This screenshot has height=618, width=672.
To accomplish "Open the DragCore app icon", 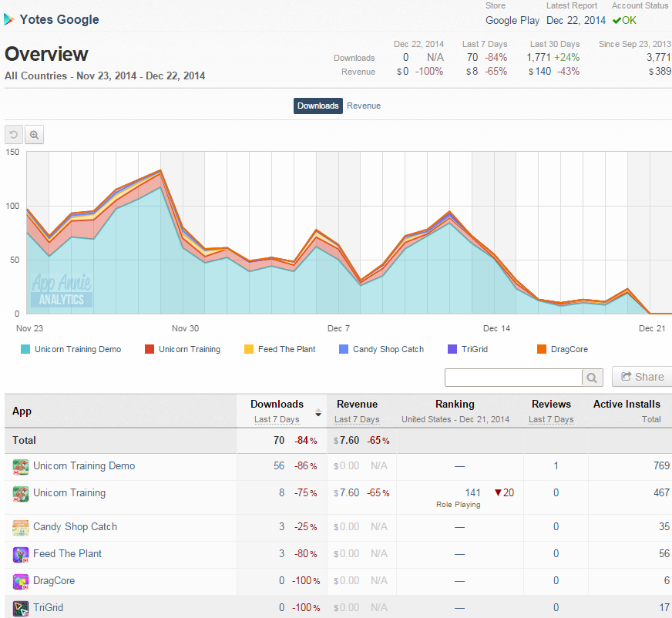I will pyautogui.click(x=21, y=582).
